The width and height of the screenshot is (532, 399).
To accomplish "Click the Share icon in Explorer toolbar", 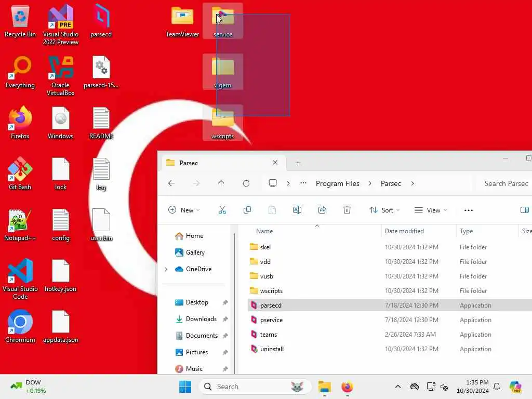I will click(322, 210).
